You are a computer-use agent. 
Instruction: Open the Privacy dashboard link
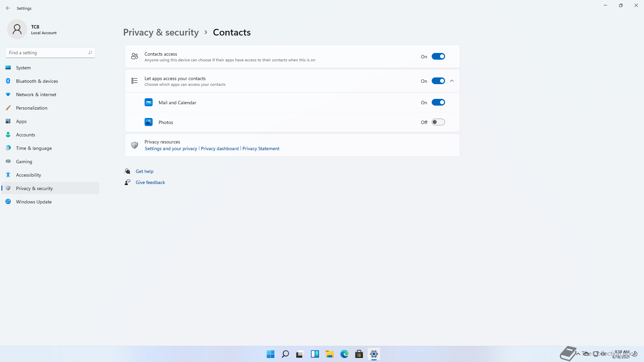pyautogui.click(x=220, y=148)
